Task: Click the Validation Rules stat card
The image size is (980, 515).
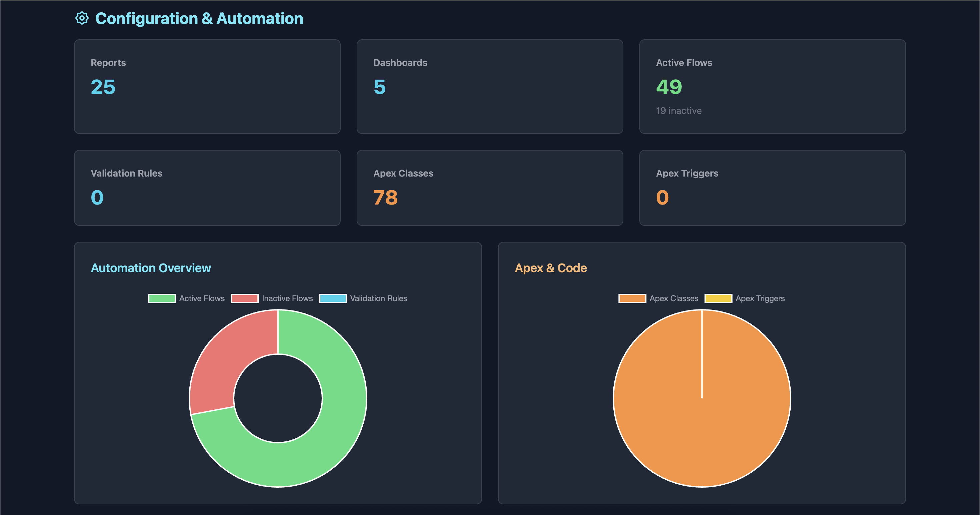Action: [207, 188]
